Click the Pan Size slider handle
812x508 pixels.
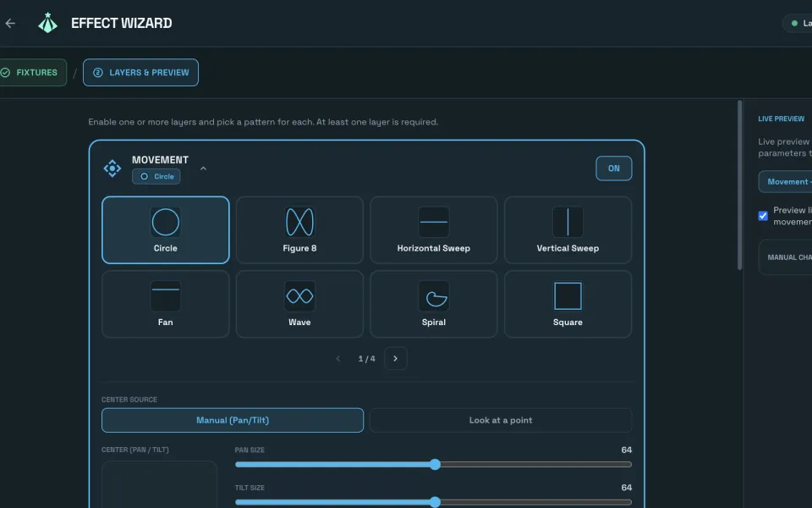point(435,465)
